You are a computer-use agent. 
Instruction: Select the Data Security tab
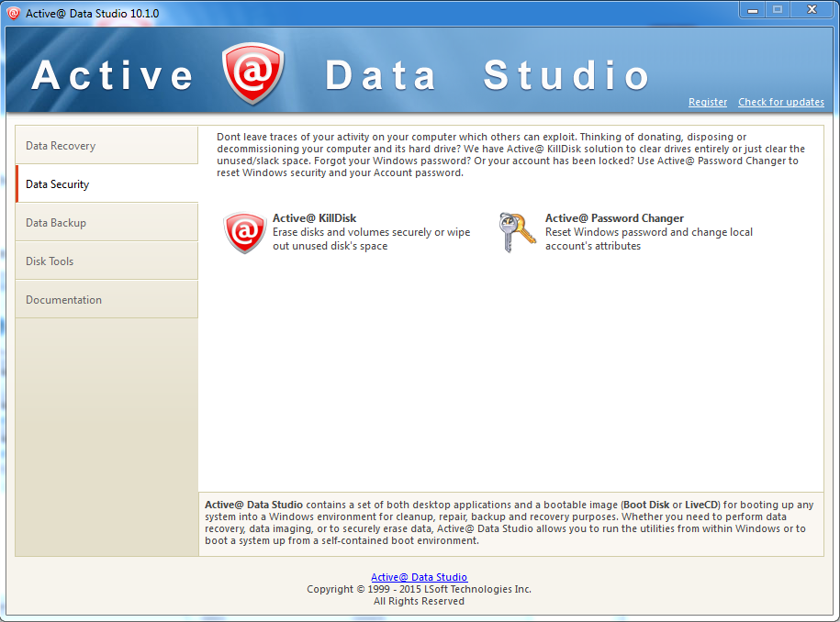pos(106,183)
